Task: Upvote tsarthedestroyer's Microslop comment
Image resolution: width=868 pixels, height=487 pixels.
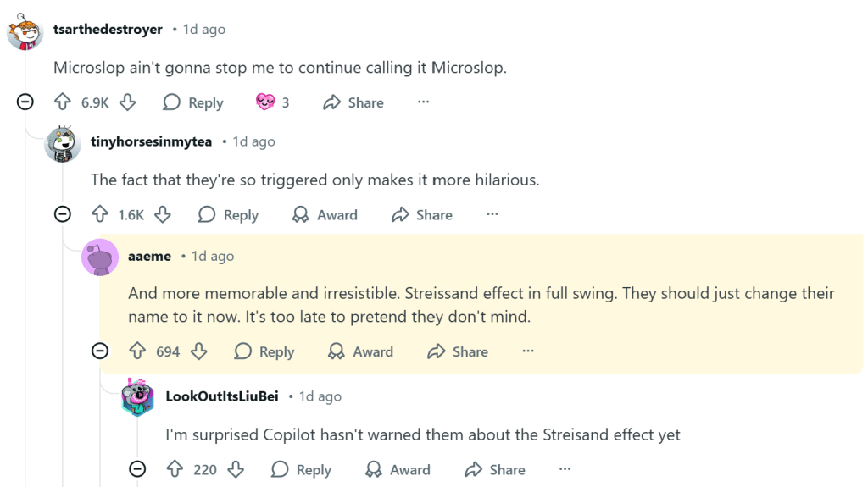Action: click(x=62, y=102)
